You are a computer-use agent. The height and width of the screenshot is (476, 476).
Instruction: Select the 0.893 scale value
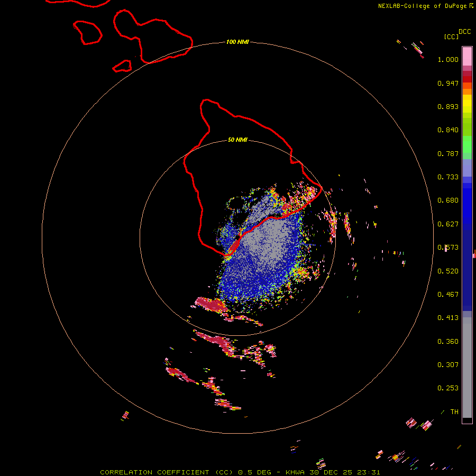(x=448, y=106)
